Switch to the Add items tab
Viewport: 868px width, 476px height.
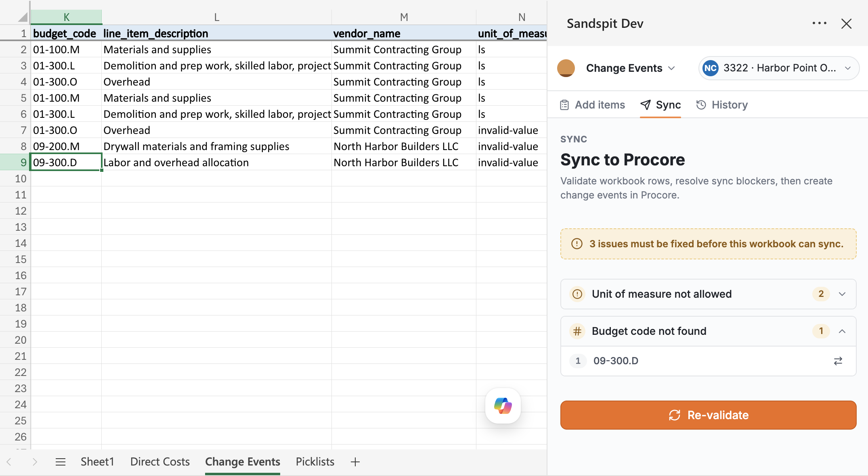click(x=592, y=105)
